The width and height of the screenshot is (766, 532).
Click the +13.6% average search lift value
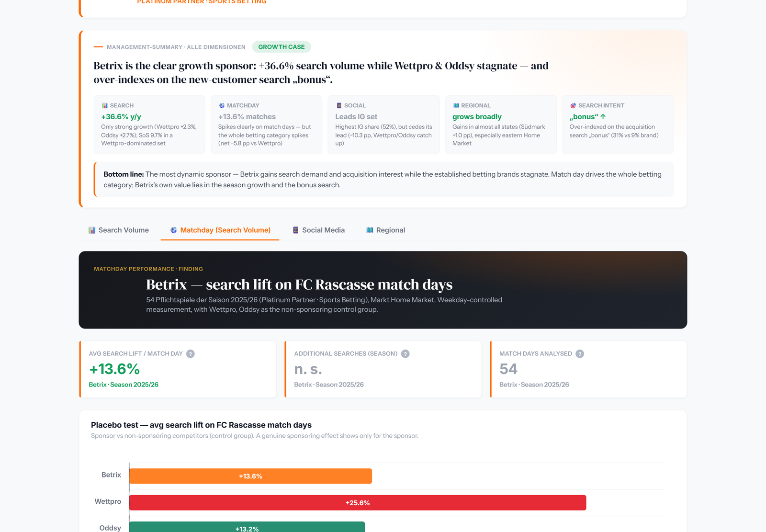(114, 369)
